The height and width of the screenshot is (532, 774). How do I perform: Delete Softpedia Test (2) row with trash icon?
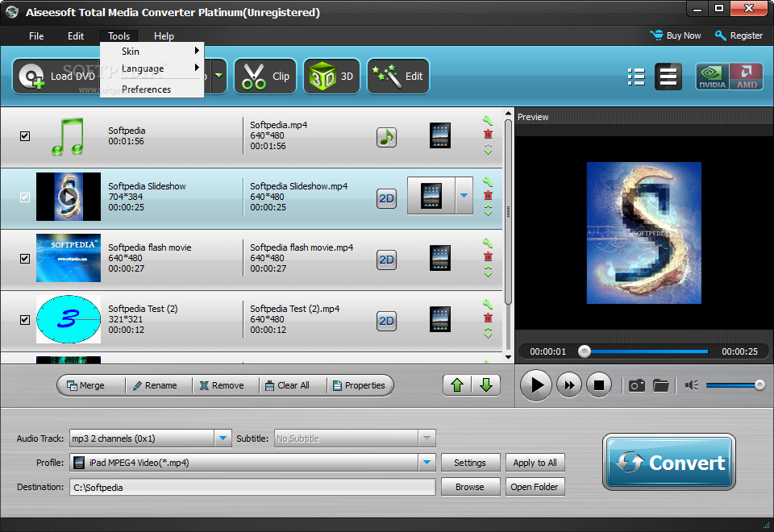click(x=488, y=318)
